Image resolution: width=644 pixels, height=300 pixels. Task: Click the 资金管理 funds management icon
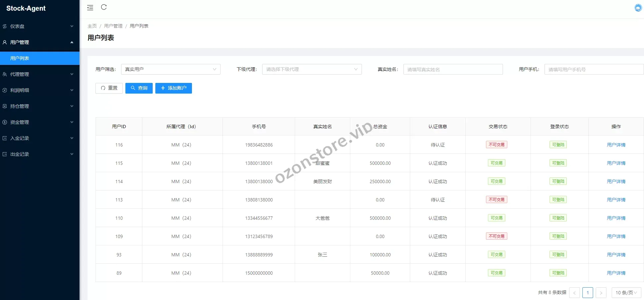point(5,122)
